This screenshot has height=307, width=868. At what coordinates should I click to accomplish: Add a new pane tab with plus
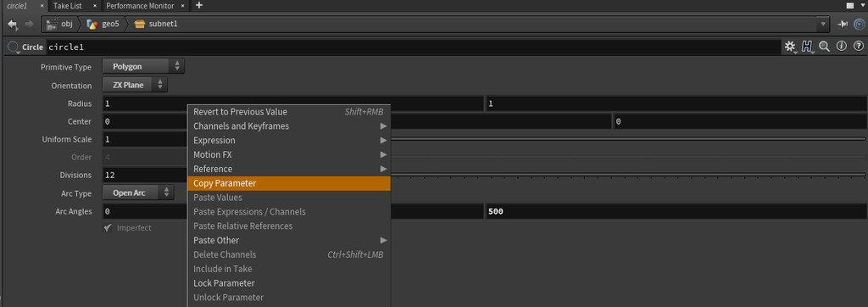(199, 6)
